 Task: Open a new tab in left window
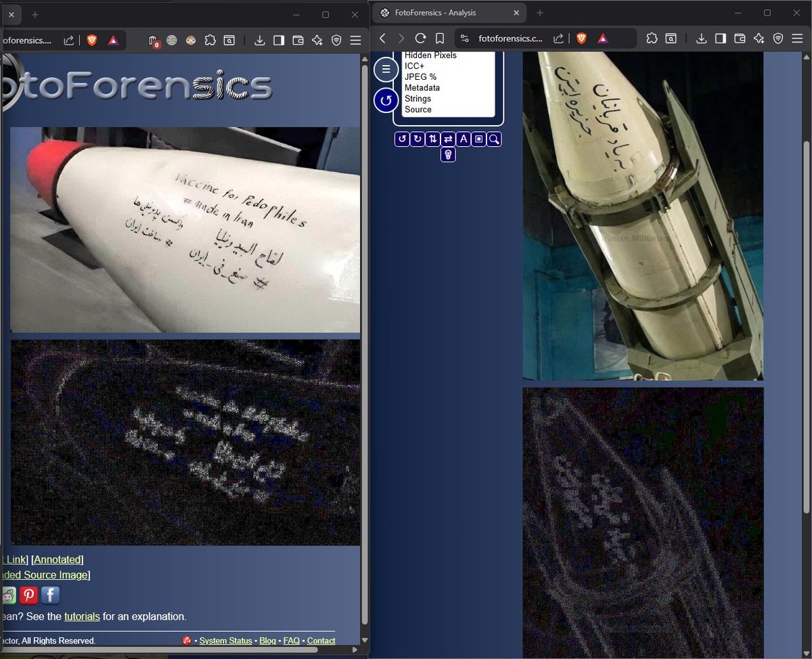(35, 14)
